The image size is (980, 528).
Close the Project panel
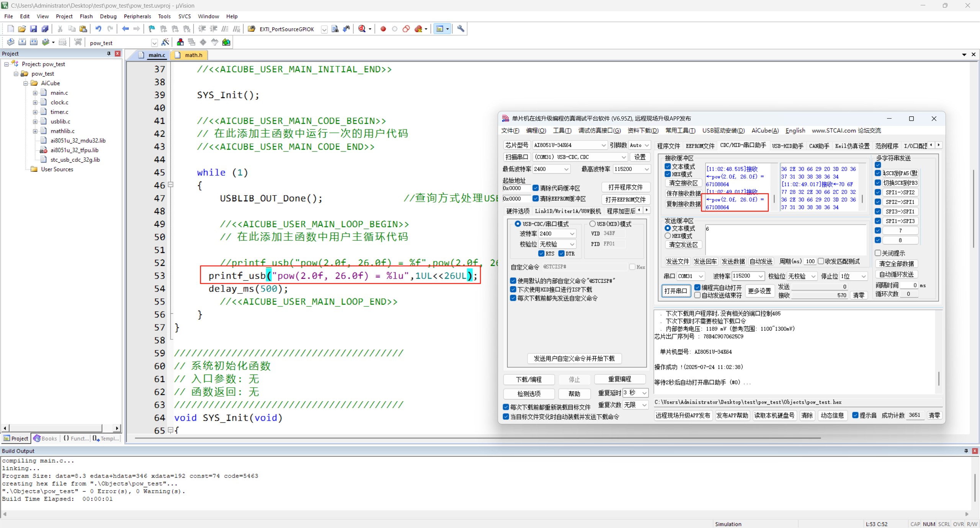118,54
